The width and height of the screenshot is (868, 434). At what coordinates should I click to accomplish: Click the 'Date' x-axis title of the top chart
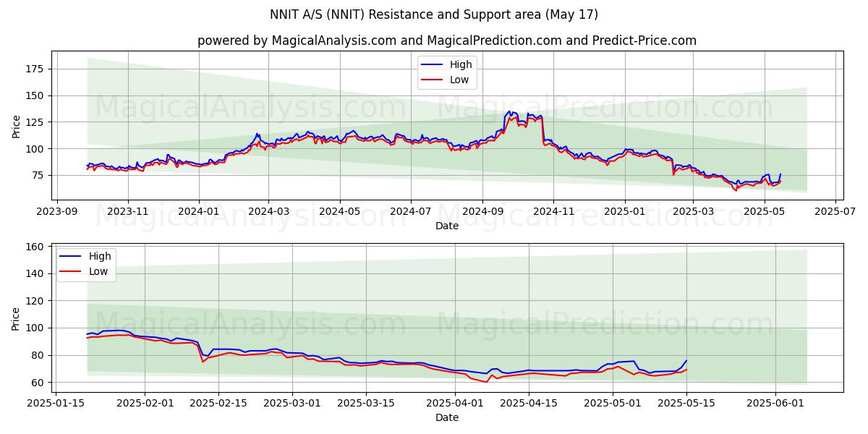click(447, 226)
